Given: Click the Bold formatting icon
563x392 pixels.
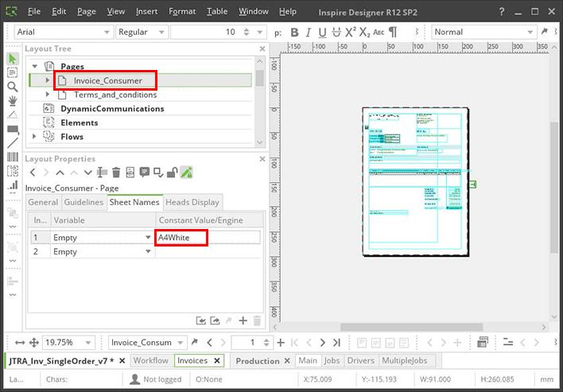Looking at the screenshot, I should 294,33.
